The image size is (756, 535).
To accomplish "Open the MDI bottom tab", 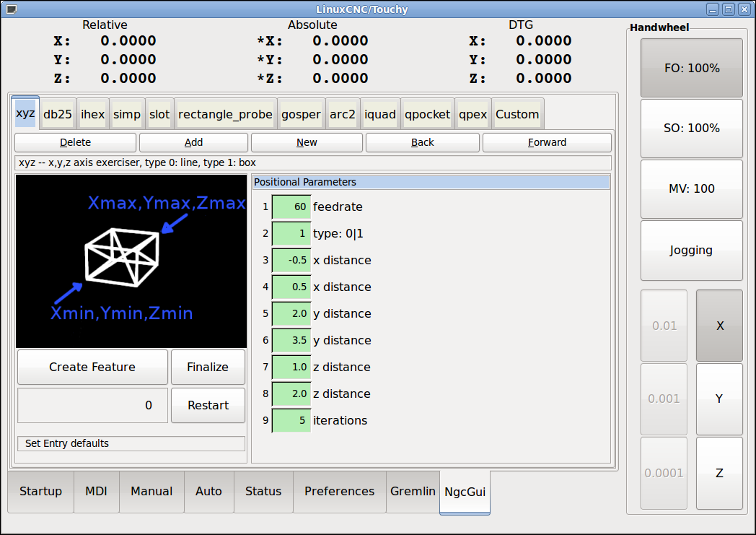I will [x=97, y=492].
